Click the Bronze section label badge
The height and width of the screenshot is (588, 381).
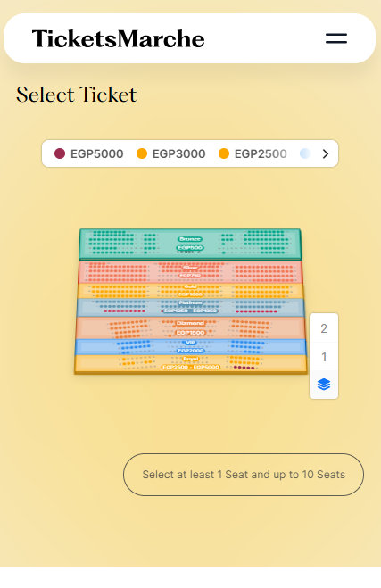pyautogui.click(x=190, y=239)
